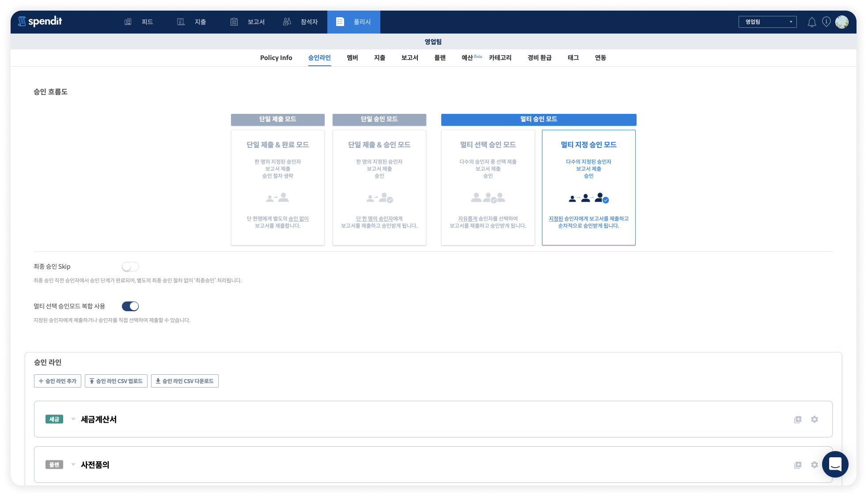Select the 멀티 선택 승인 모드 card

488,188
